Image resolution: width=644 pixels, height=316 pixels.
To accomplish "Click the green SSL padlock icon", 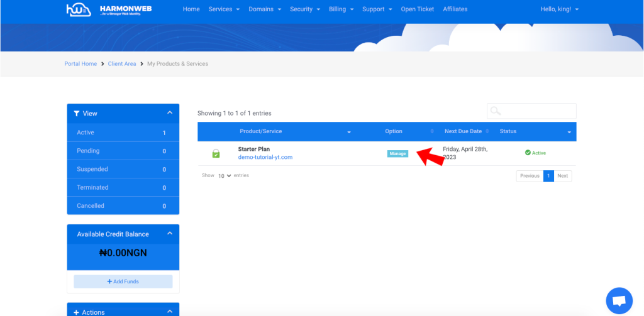I will click(x=216, y=153).
